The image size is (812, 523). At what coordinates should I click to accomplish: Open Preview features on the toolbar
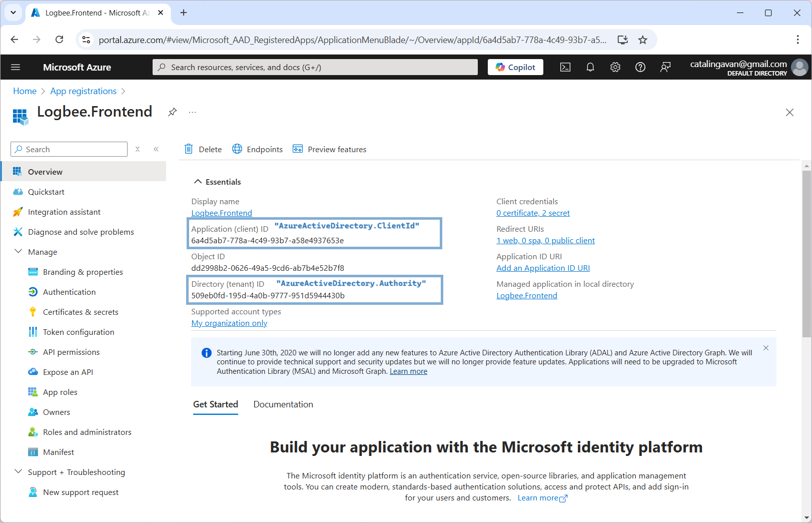point(329,149)
